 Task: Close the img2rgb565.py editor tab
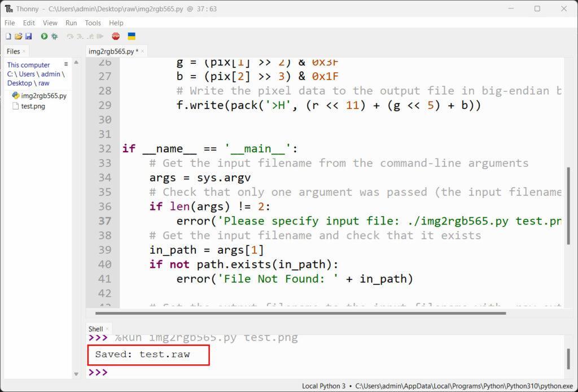(143, 51)
